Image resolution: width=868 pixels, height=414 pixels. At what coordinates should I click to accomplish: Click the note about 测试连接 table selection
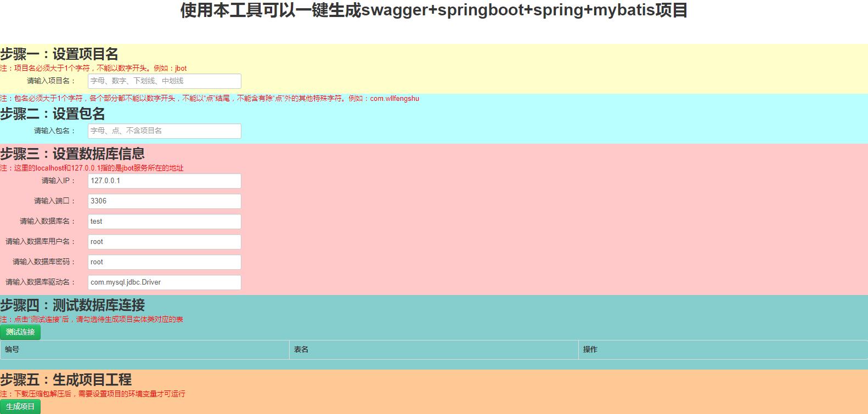(92, 320)
